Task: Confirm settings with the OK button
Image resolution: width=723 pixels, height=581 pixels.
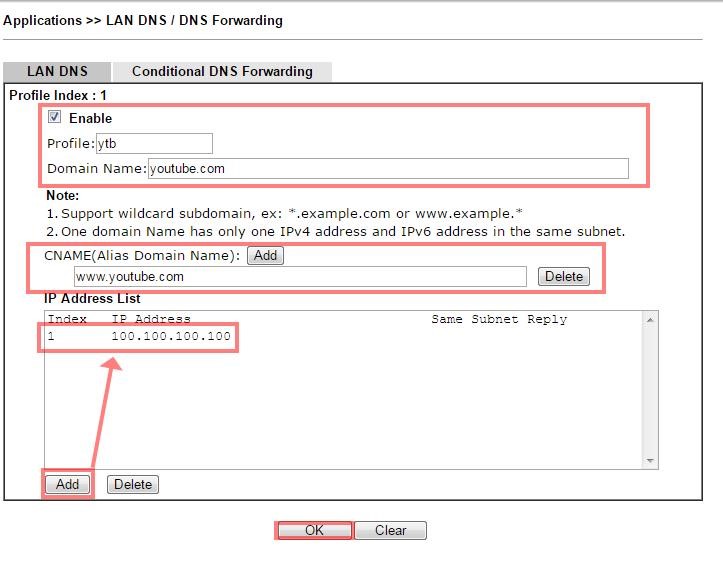Action: coord(314,530)
